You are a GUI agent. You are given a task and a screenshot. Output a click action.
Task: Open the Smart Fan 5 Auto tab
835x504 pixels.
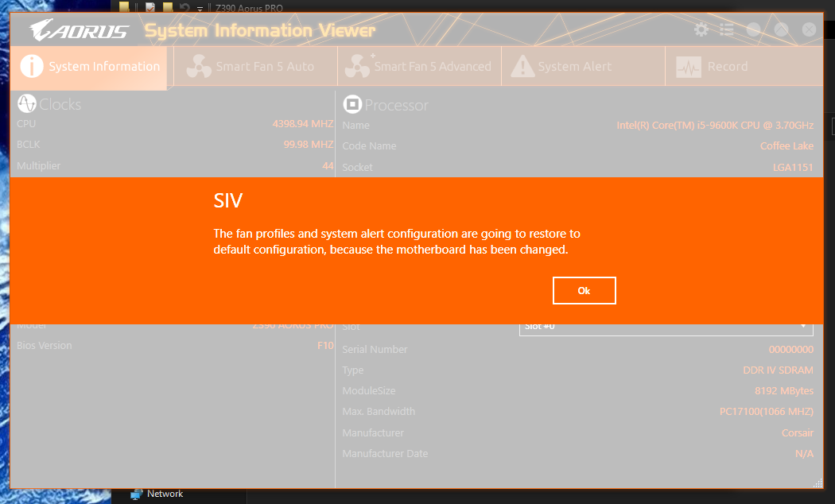255,67
